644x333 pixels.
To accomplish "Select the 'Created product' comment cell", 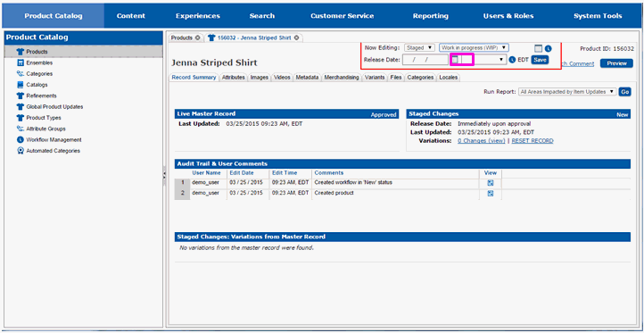I will click(x=334, y=193).
